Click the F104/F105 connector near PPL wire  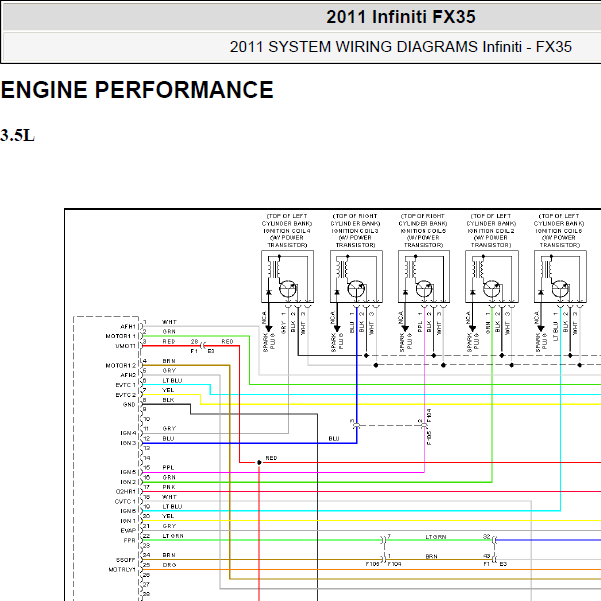coord(424,425)
